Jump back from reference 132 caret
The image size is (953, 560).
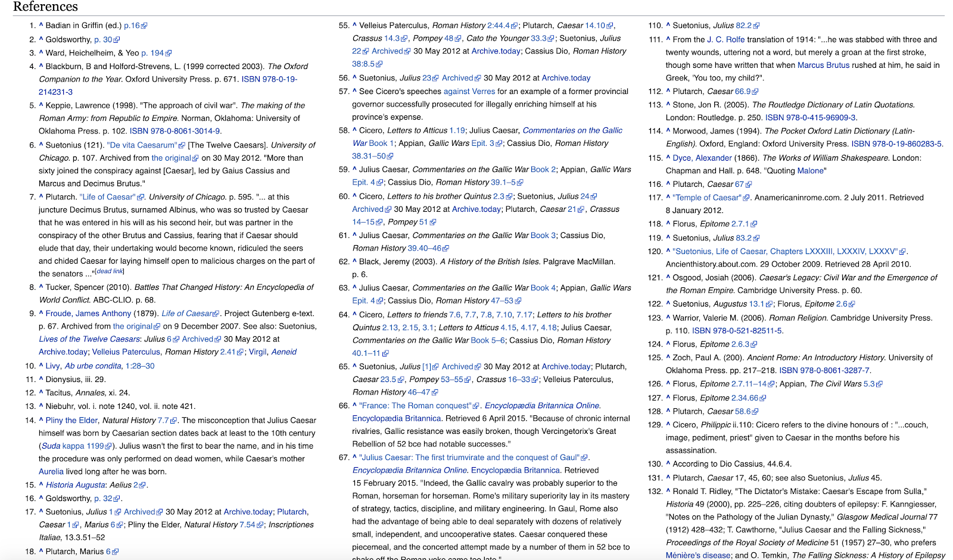pos(668,491)
